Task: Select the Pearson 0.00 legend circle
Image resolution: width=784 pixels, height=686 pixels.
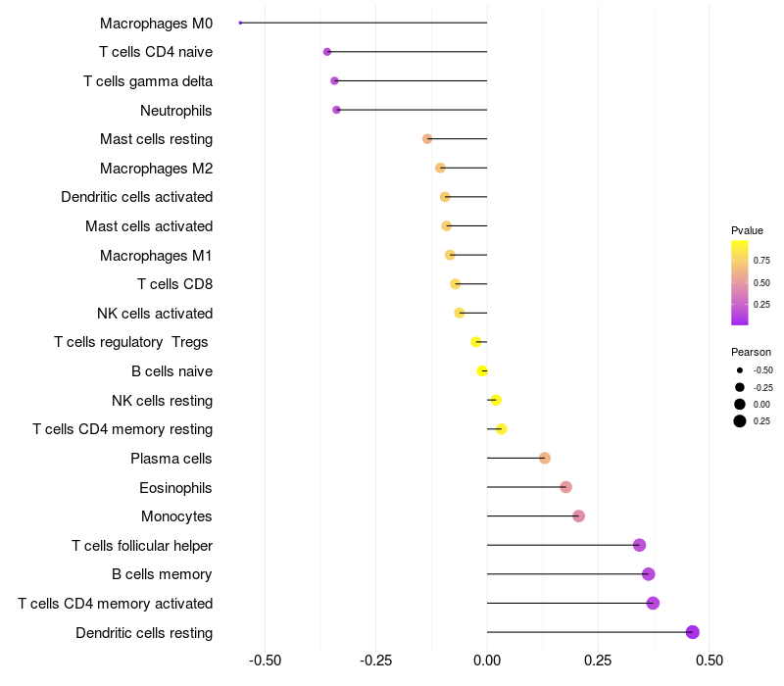Action: click(x=740, y=404)
